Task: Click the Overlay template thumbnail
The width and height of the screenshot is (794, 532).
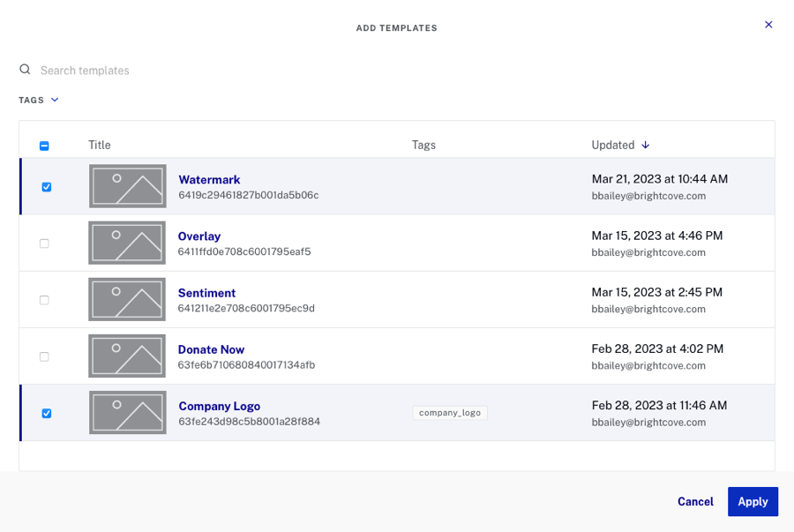Action: click(x=127, y=243)
